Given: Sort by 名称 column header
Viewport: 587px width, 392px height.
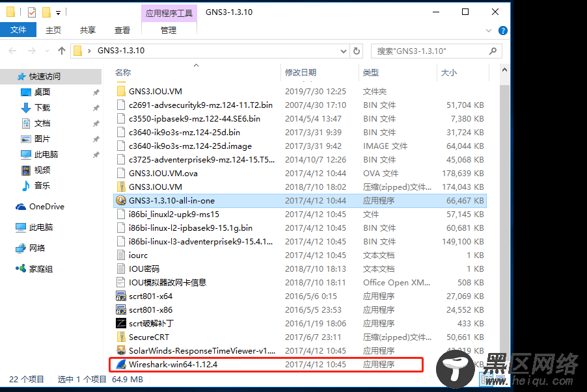Looking at the screenshot, I should [123, 73].
